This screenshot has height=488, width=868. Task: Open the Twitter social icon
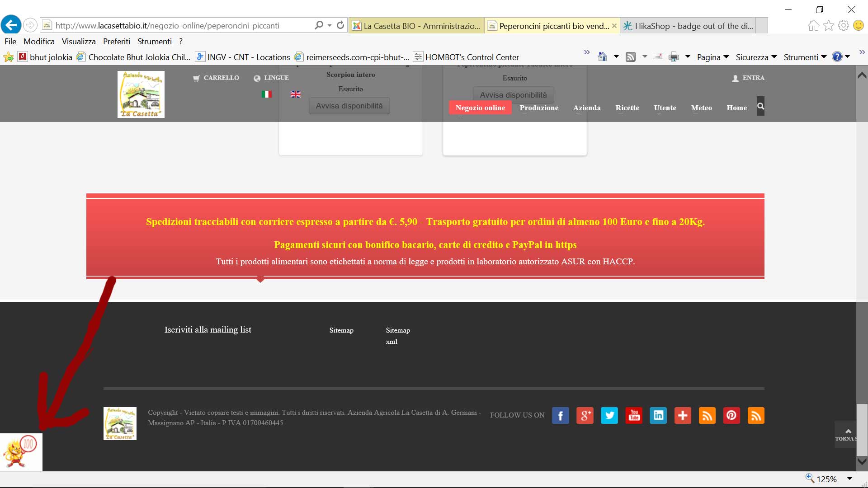coord(609,415)
